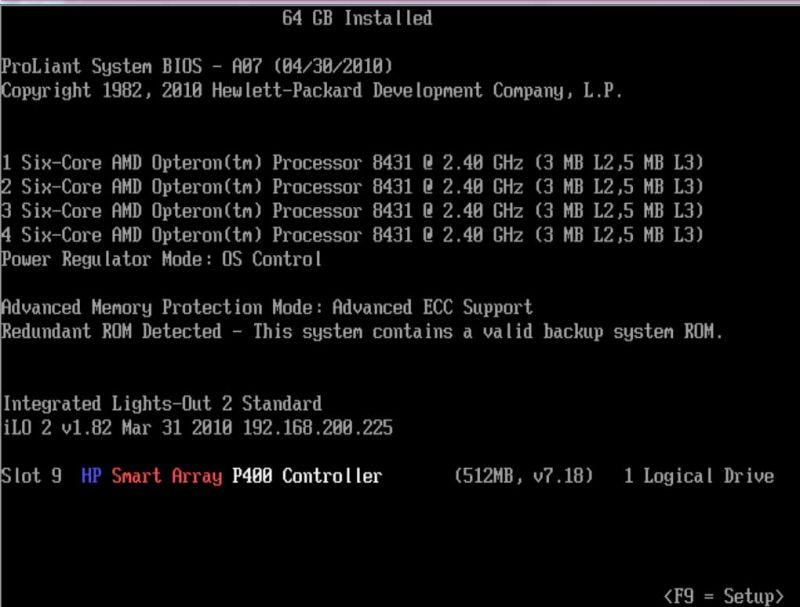This screenshot has height=607, width=800.
Task: Click processor 2 Six-Core AMD Opteron line
Action: (352, 187)
